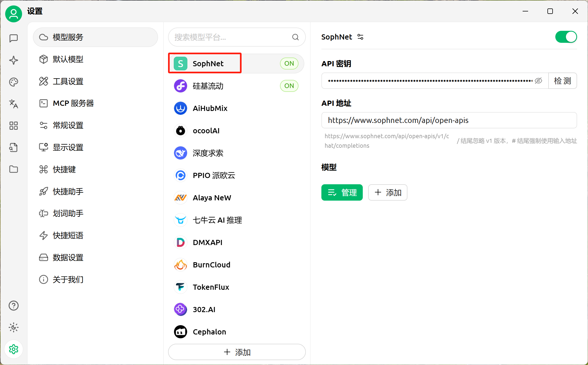Click the search magnifier icon
Viewport: 588px width, 365px height.
pos(295,37)
